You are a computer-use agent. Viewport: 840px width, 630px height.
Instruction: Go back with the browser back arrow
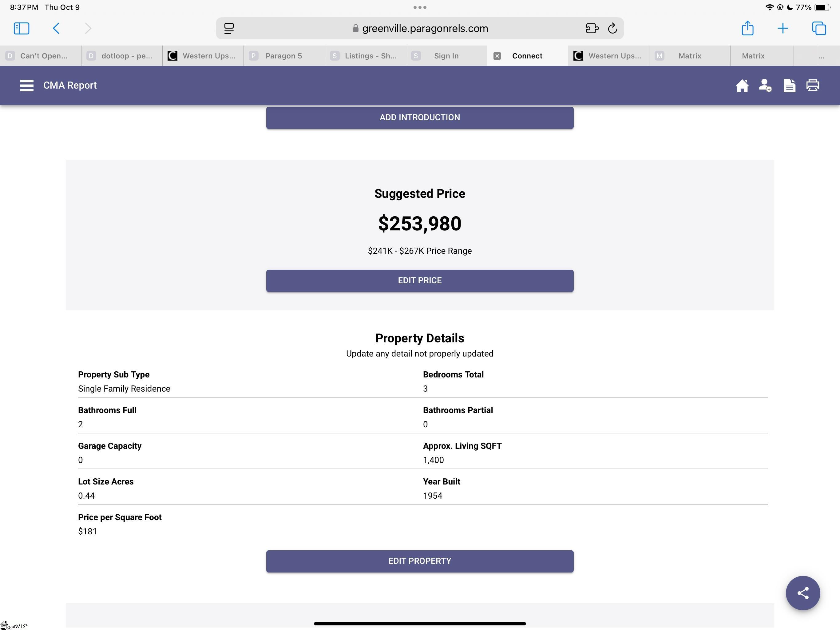tap(56, 29)
